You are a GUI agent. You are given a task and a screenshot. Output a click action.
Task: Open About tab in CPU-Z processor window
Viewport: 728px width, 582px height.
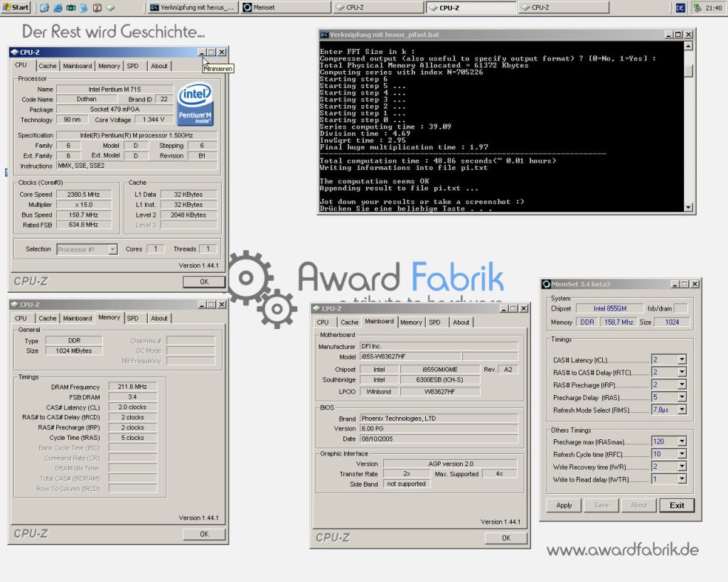tap(159, 66)
